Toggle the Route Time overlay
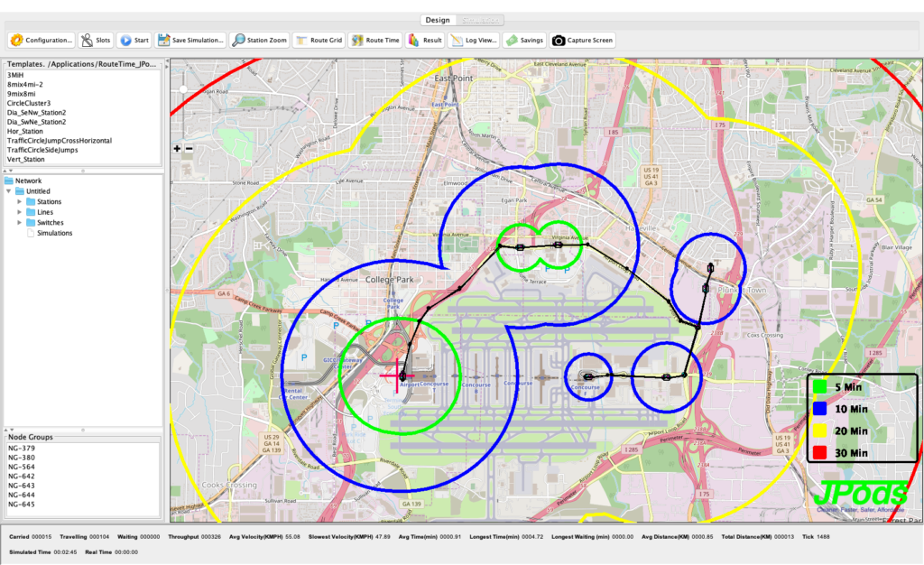924x565 pixels. [375, 40]
